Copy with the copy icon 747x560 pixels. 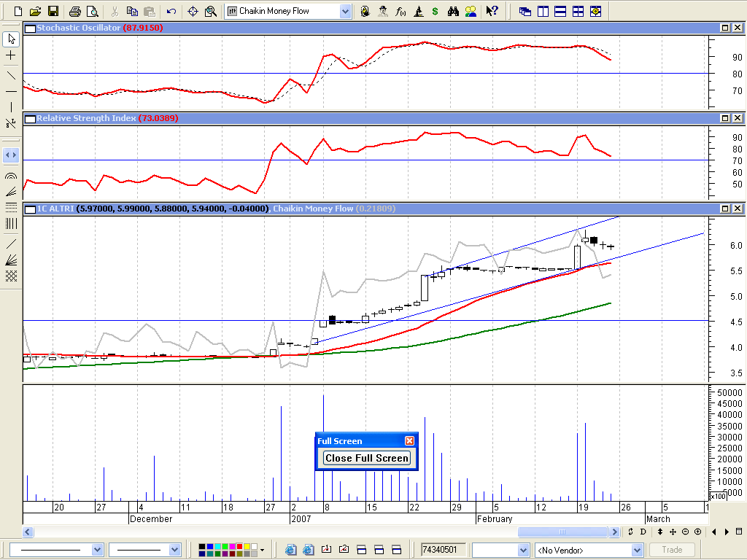click(x=132, y=11)
